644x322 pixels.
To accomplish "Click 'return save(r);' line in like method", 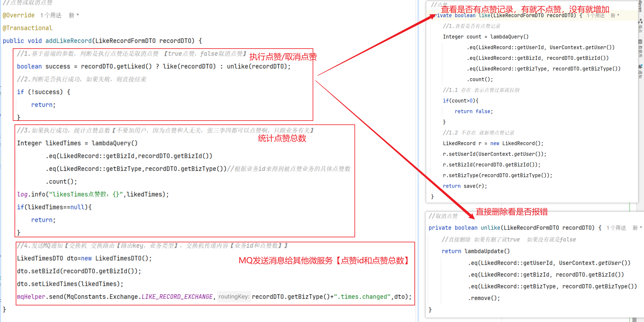I will 465,186.
